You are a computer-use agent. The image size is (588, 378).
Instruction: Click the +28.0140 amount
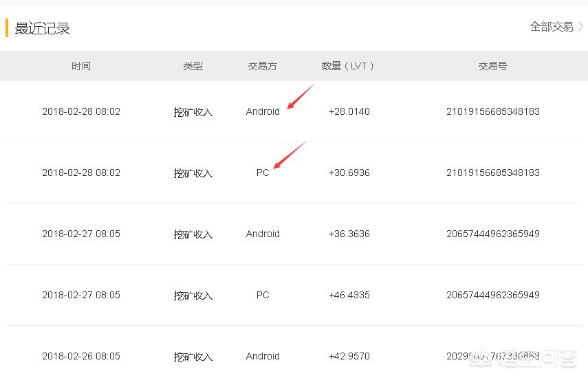coord(349,111)
